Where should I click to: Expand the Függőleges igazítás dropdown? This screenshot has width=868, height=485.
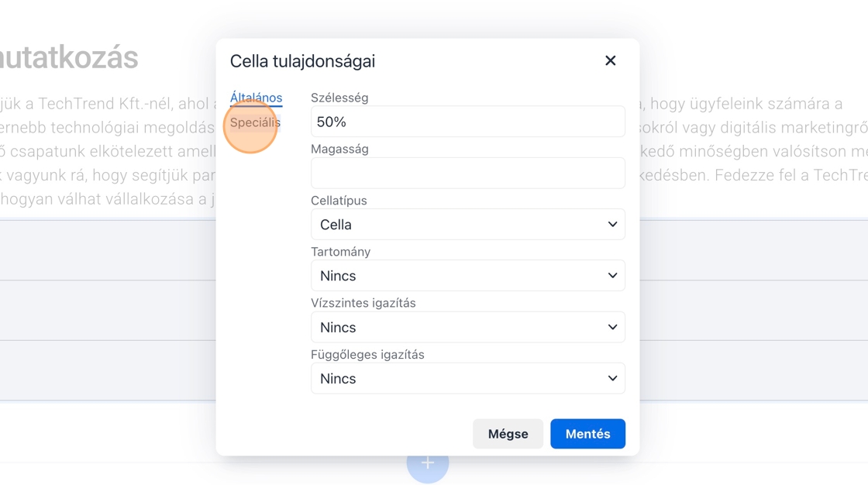tap(467, 379)
